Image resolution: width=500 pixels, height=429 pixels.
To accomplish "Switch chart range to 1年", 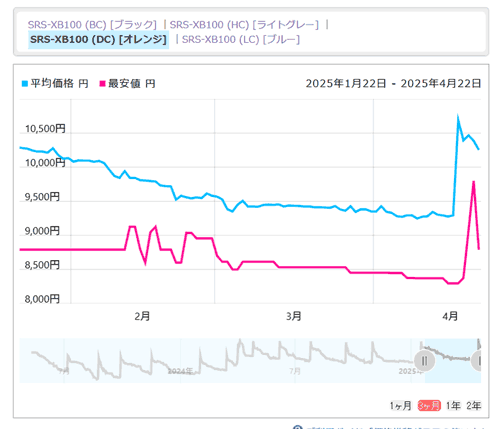I will tap(453, 406).
